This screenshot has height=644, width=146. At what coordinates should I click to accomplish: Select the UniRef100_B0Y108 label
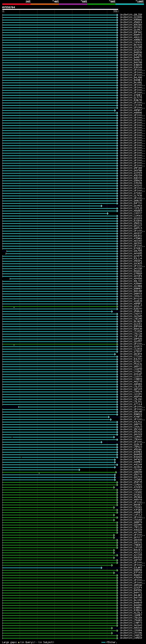pyautogui.click(x=131, y=299)
